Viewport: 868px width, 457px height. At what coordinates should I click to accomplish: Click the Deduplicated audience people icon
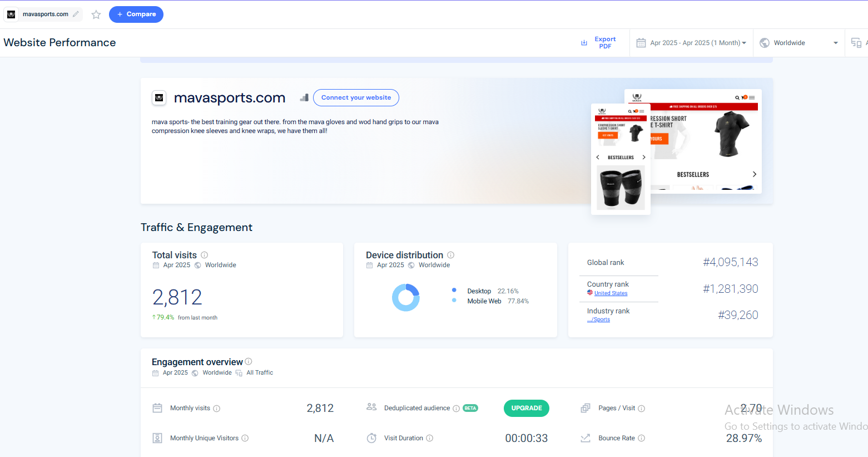(371, 407)
